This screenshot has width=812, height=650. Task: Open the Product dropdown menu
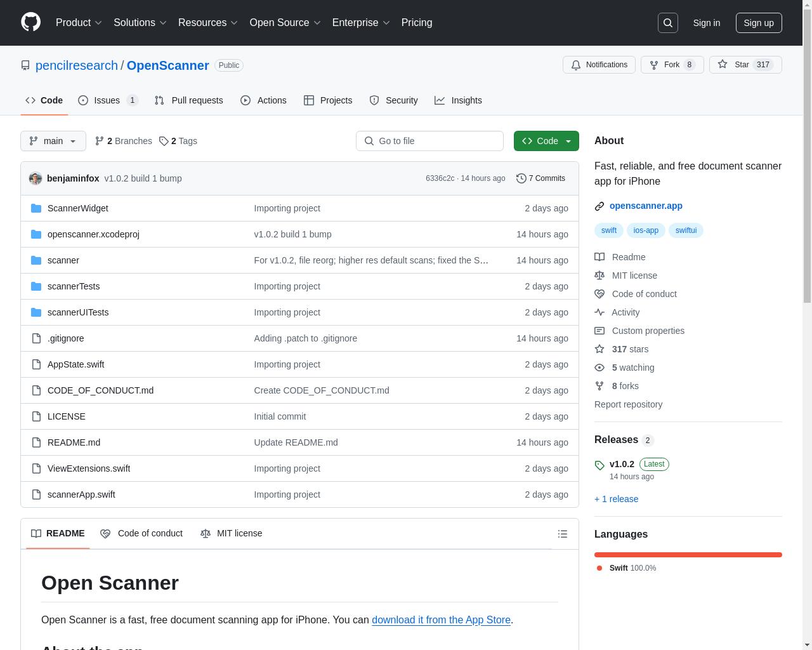point(79,23)
